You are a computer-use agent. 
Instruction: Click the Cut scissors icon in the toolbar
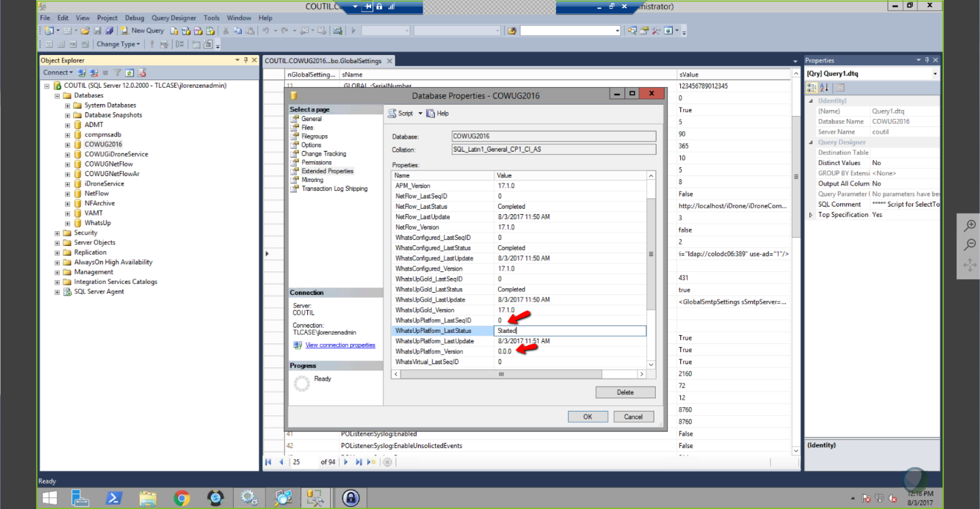(226, 31)
